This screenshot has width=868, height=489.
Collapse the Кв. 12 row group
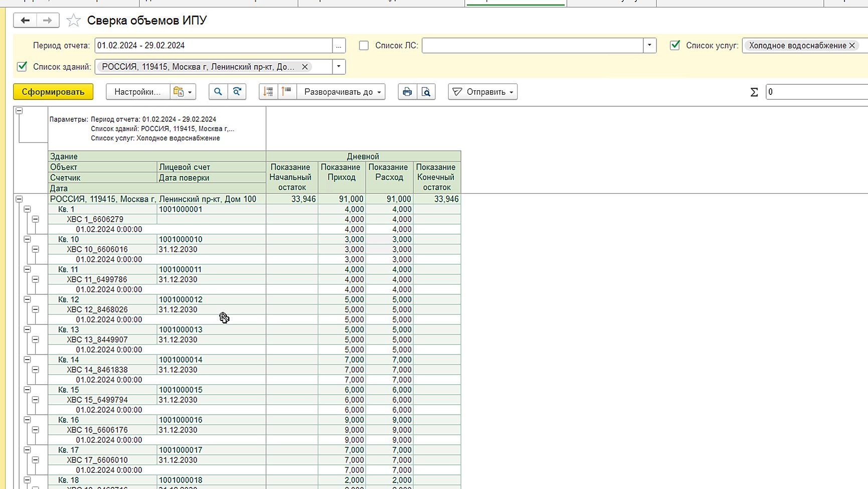(27, 299)
